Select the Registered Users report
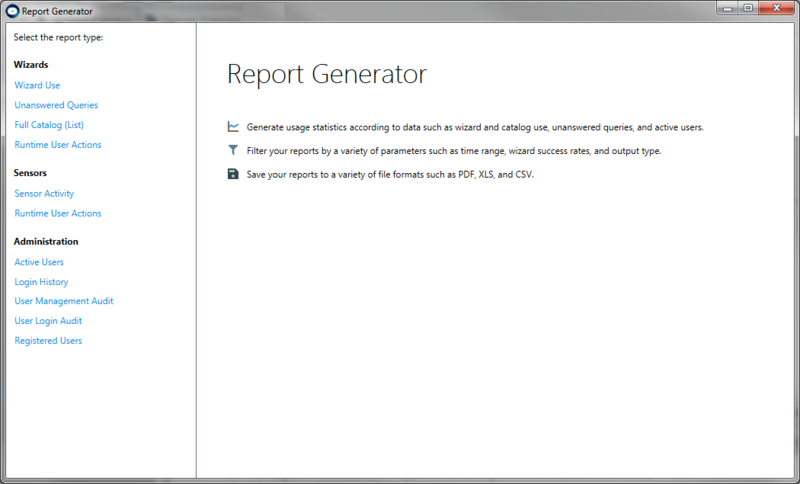 (48, 341)
